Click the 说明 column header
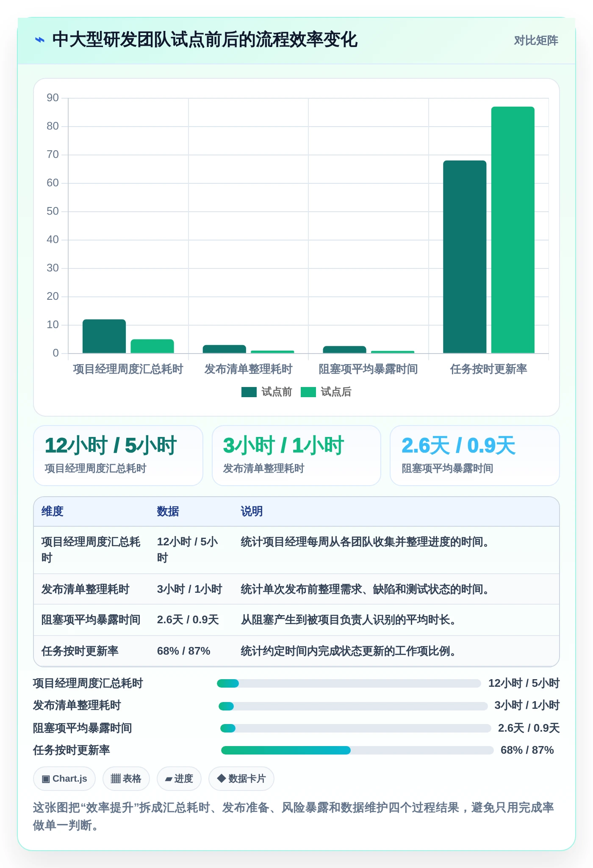593x868 pixels. (x=252, y=511)
